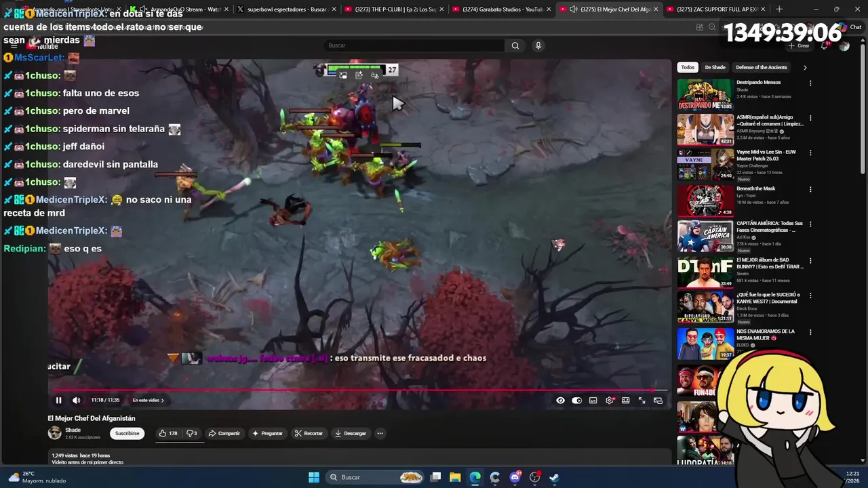This screenshot has width=868, height=488.
Task: Click the eye icon in player controls
Action: tap(560, 401)
